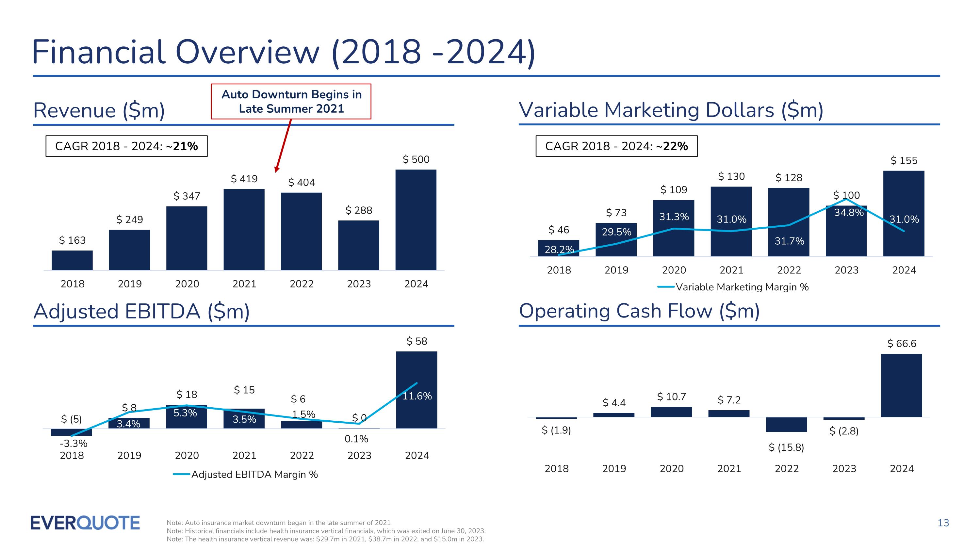Click the 34.8% margin data label
Viewport: 980px width, 551px height.
pyautogui.click(x=849, y=212)
